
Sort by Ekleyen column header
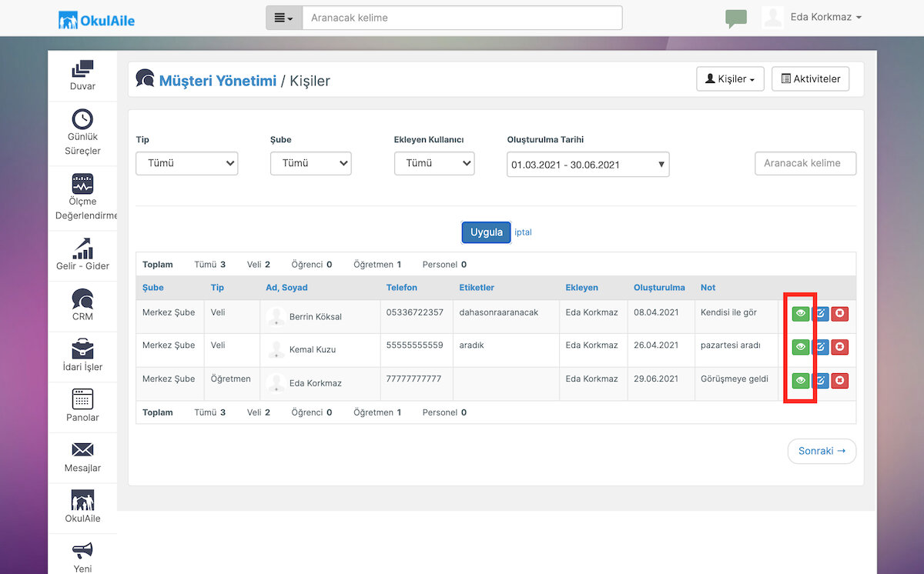click(x=581, y=288)
